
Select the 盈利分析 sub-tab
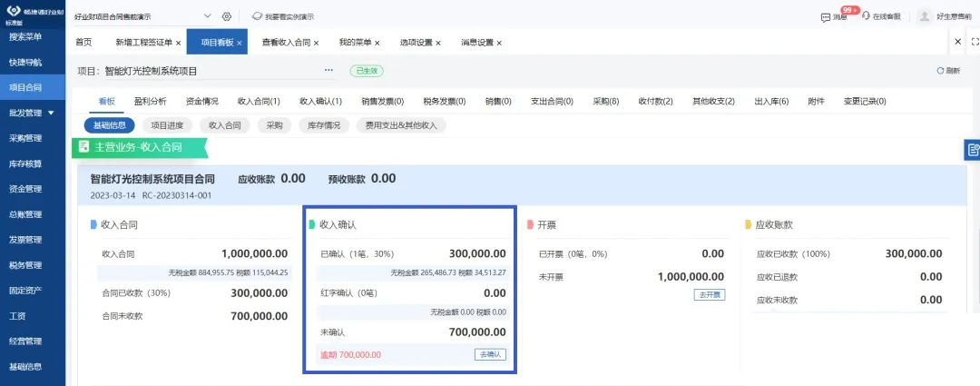pyautogui.click(x=150, y=101)
